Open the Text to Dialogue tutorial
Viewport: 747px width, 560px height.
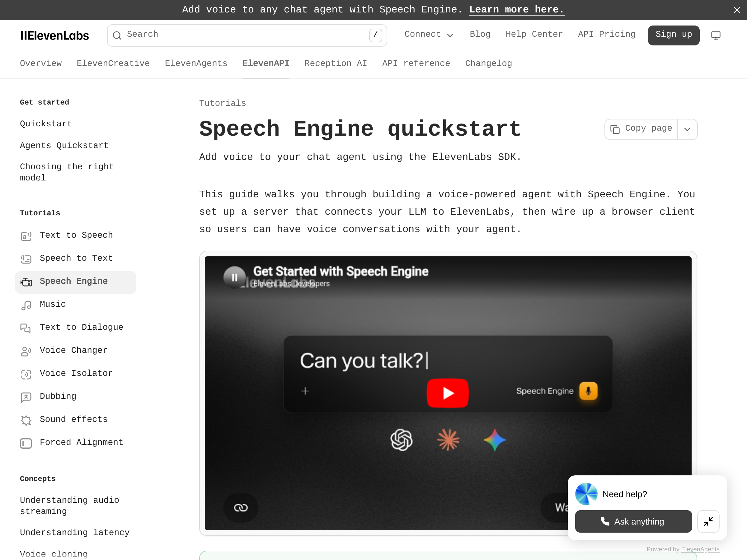click(x=81, y=327)
